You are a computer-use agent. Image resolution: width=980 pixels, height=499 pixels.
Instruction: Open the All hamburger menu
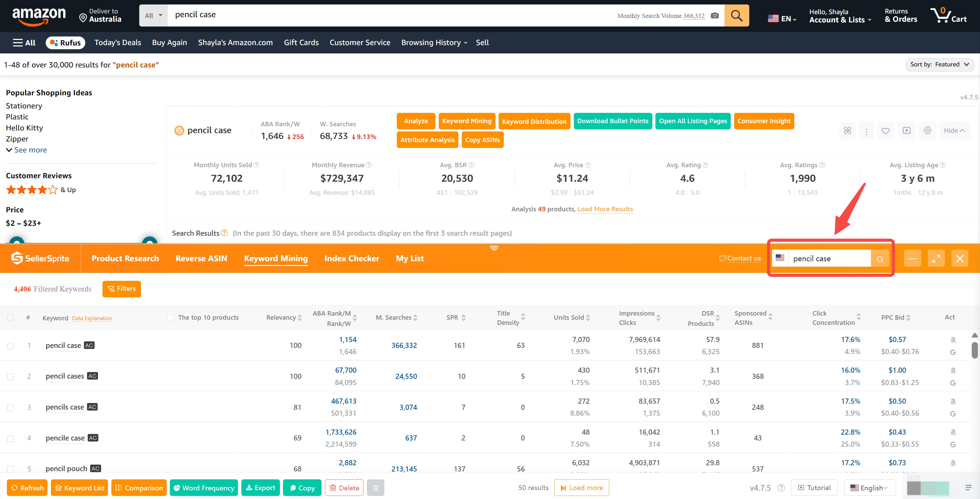coord(24,43)
